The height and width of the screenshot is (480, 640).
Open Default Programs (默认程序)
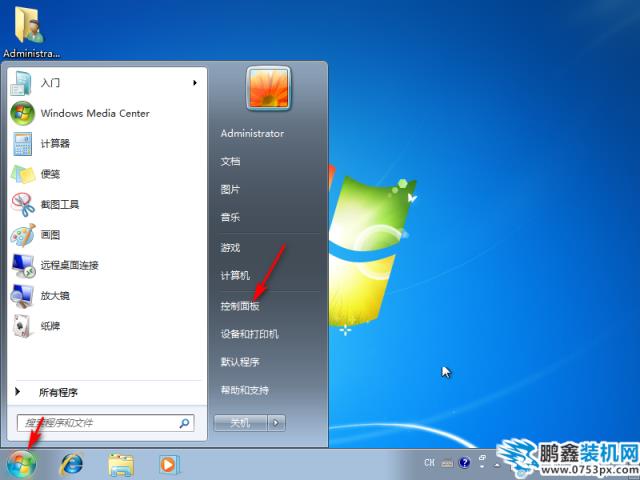[x=240, y=362]
